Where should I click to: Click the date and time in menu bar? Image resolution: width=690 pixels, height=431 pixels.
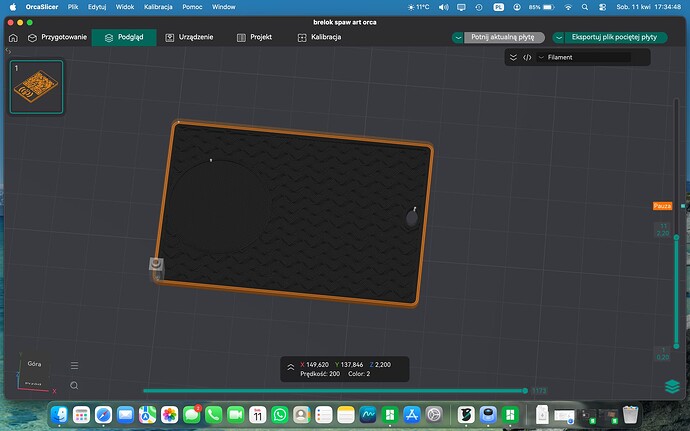coord(648,7)
